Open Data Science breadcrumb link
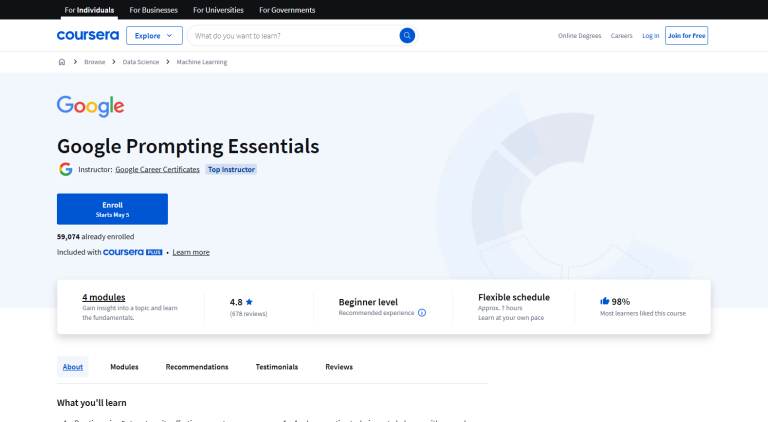This screenshot has width=768, height=422. (x=141, y=62)
